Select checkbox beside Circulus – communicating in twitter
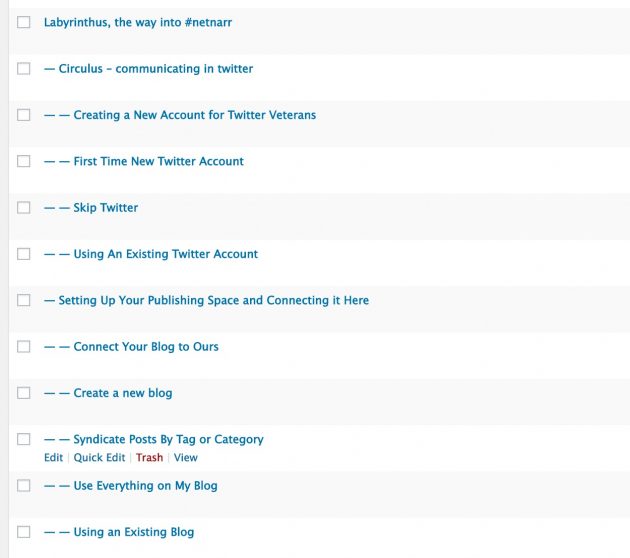630x558 pixels. 24,69
